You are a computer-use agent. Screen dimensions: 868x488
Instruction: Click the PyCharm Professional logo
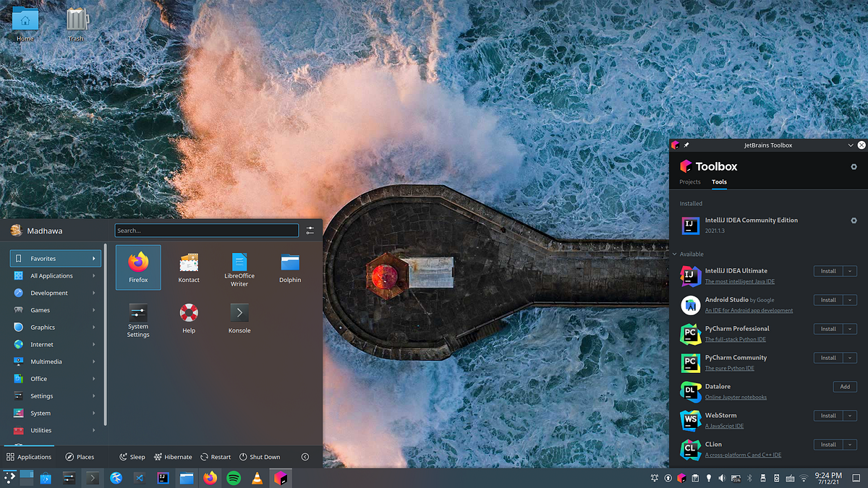click(690, 333)
